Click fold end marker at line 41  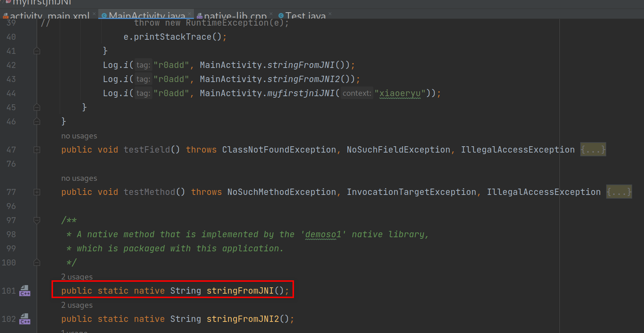coord(37,51)
